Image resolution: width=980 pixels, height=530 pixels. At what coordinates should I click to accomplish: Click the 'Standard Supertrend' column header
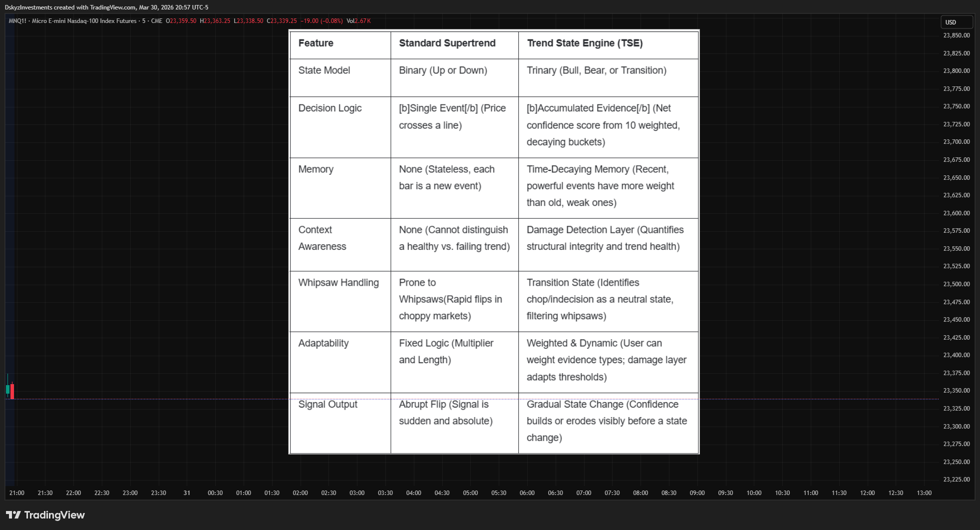447,43
